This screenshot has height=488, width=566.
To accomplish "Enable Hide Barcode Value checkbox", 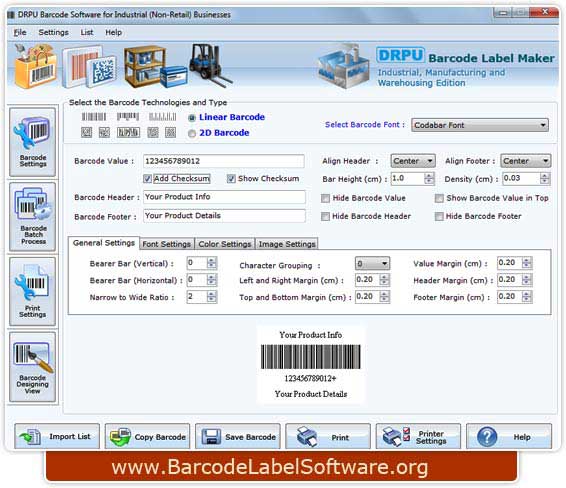I will pos(325,198).
